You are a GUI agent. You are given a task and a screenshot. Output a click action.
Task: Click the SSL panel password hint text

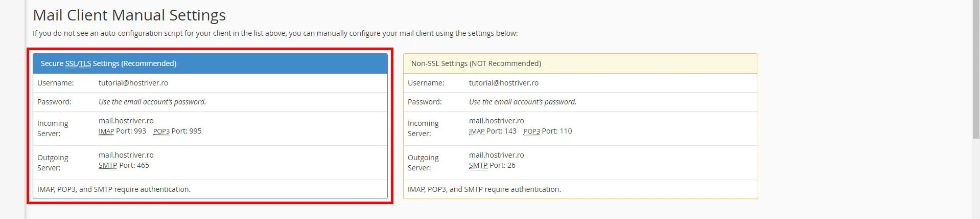152,102
